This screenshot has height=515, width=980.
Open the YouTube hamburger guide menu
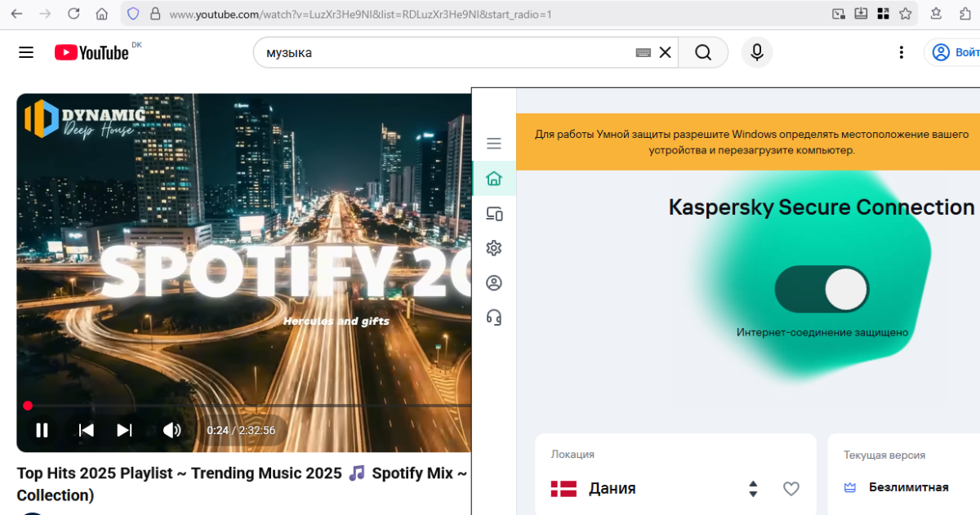[26, 52]
